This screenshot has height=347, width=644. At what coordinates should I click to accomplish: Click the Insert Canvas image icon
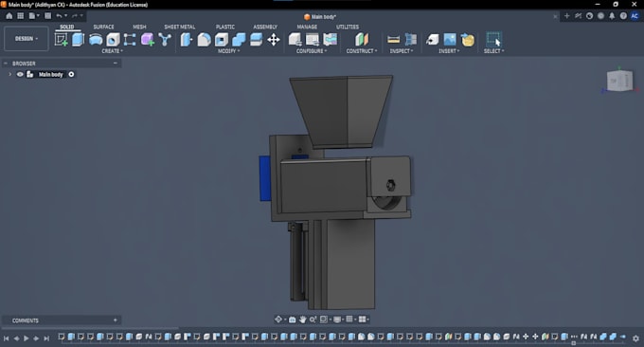tap(450, 40)
